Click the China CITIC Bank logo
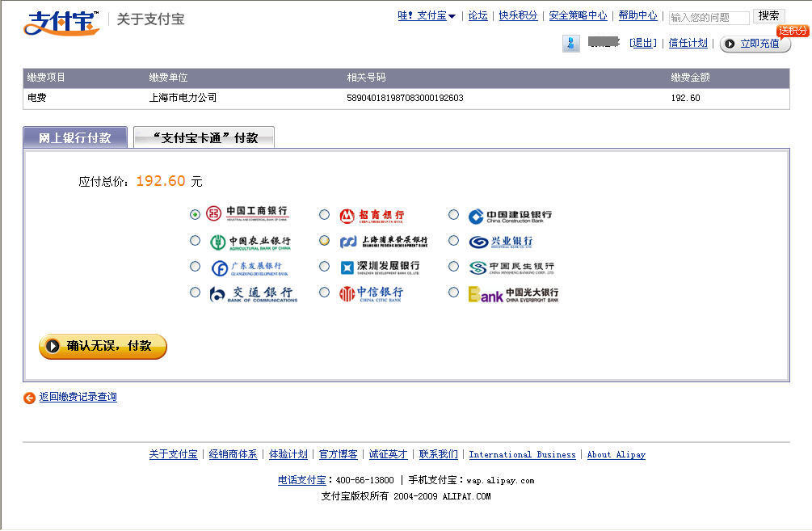The height and width of the screenshot is (531, 812). 371,293
